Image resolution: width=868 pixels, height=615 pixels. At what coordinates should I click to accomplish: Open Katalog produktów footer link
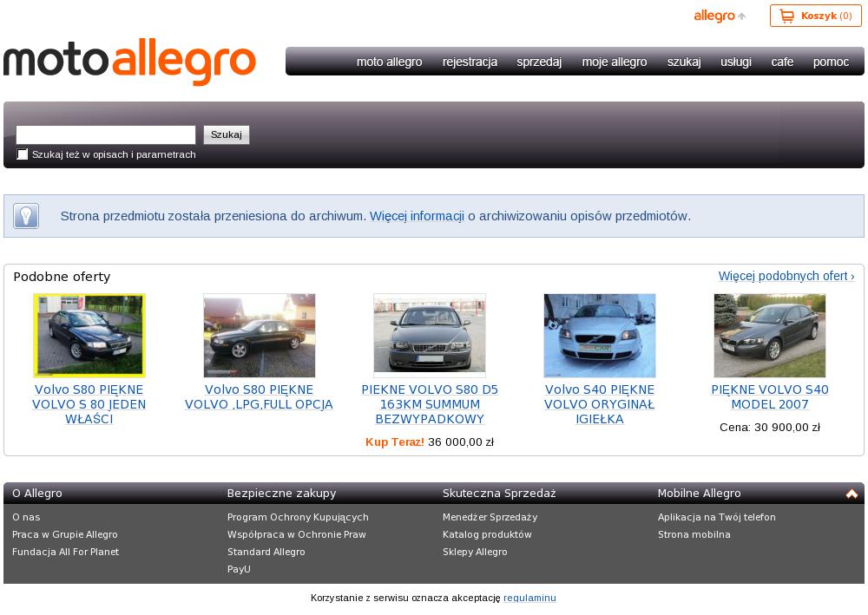487,534
